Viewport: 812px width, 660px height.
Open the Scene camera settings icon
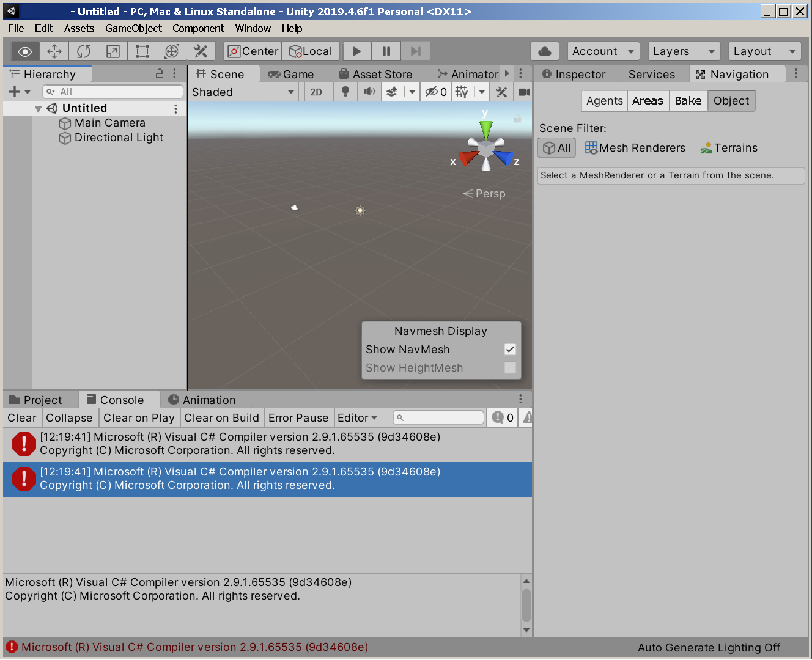pyautogui.click(x=524, y=92)
